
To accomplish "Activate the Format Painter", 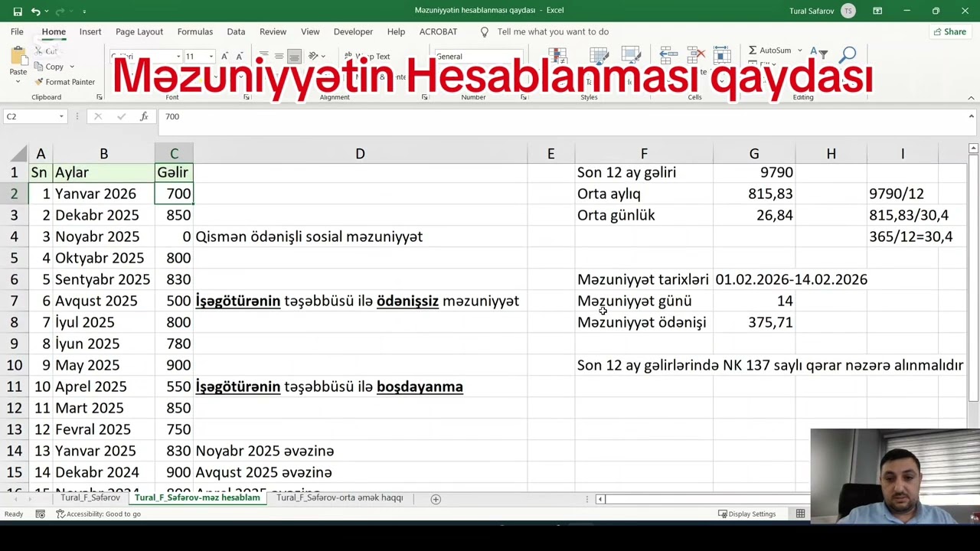I will click(64, 82).
